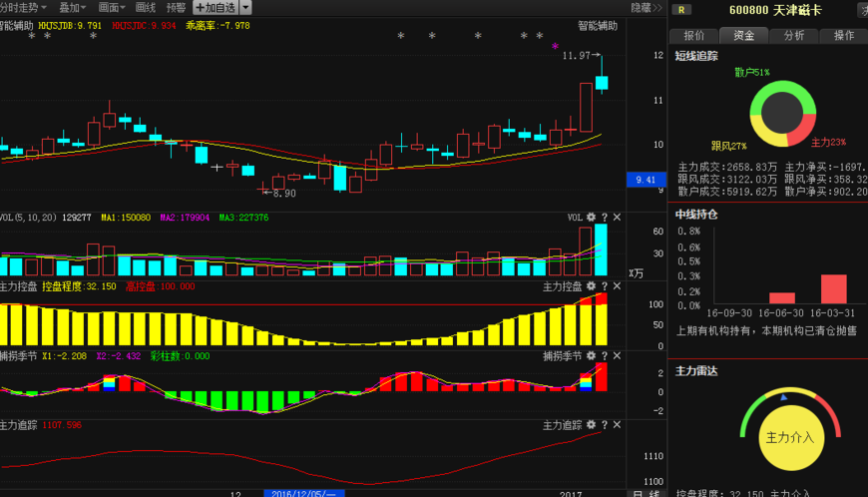Select the 画线 drawing tool

tap(146, 8)
